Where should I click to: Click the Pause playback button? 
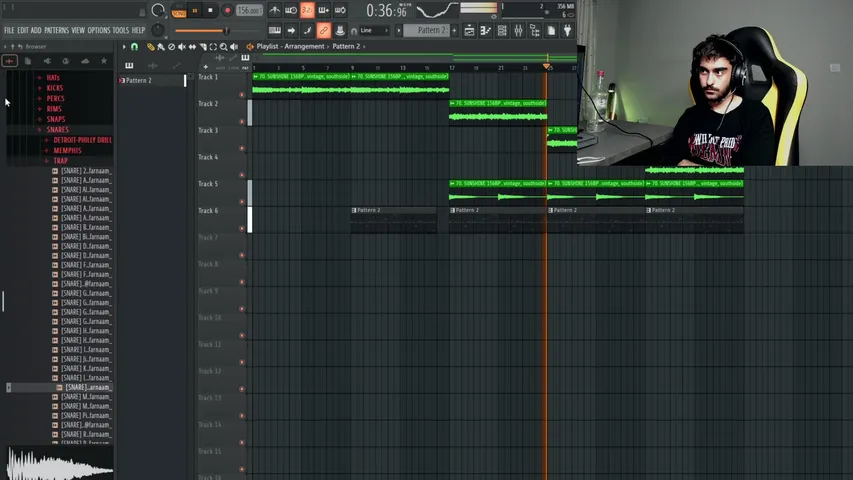coord(195,10)
